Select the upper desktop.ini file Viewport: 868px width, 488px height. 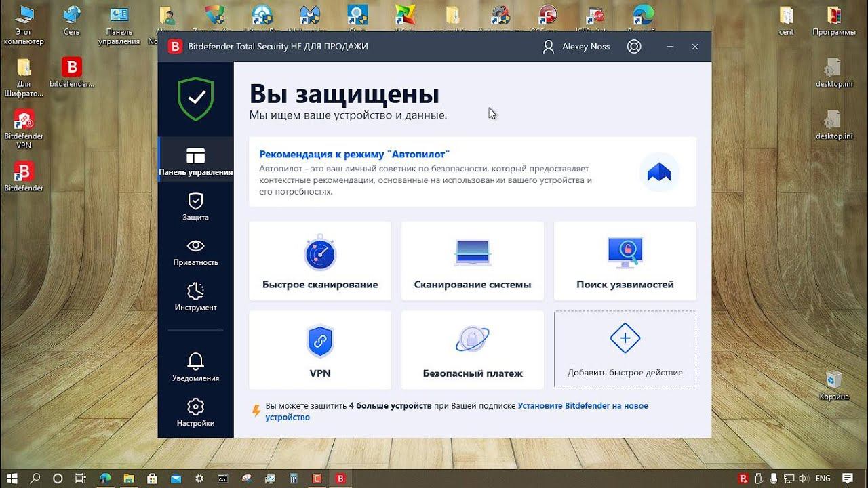tap(834, 73)
